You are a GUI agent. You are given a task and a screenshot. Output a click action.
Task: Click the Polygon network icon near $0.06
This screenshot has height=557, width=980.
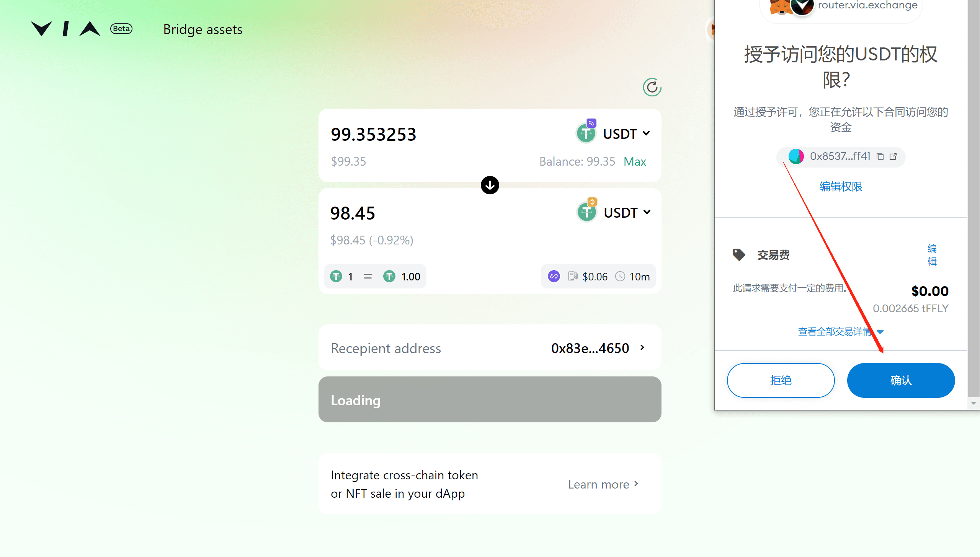point(554,277)
